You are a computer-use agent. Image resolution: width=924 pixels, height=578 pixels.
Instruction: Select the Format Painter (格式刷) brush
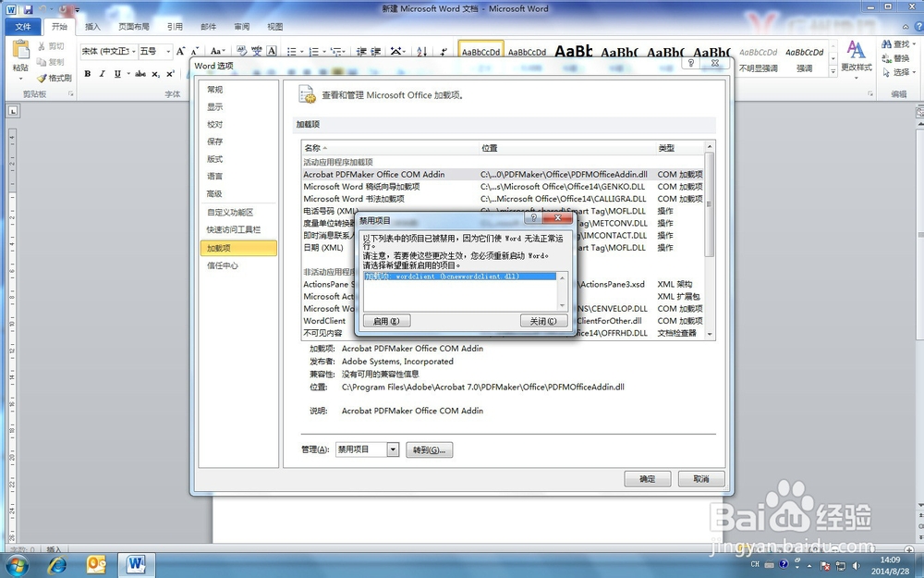[x=42, y=78]
